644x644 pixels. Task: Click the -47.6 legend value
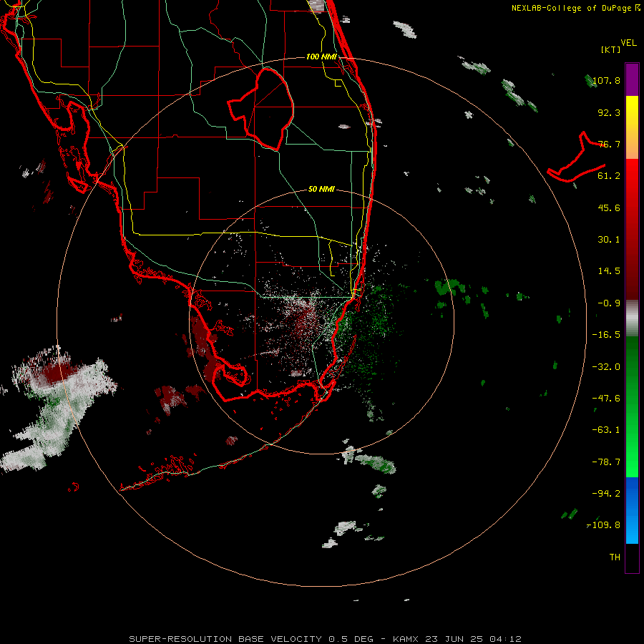(x=606, y=399)
